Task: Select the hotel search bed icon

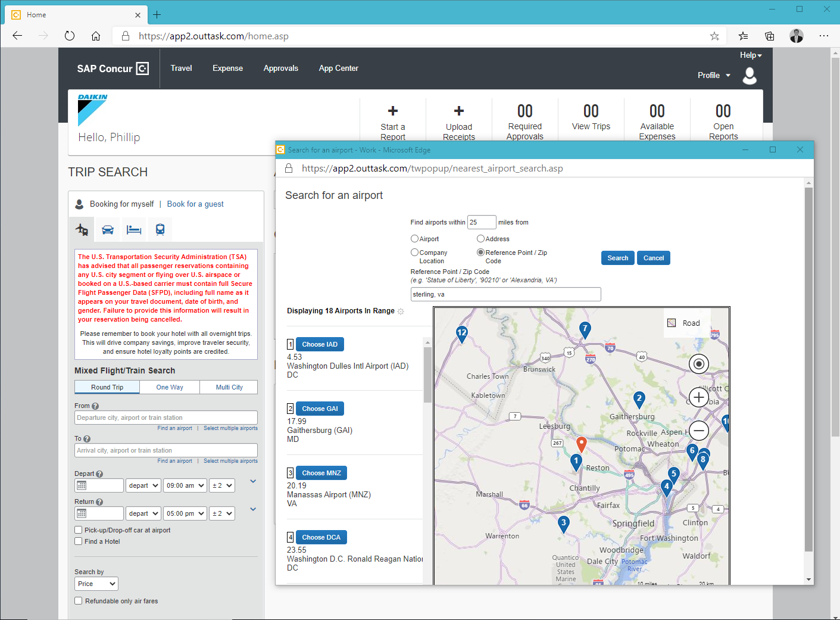Action: point(134,230)
